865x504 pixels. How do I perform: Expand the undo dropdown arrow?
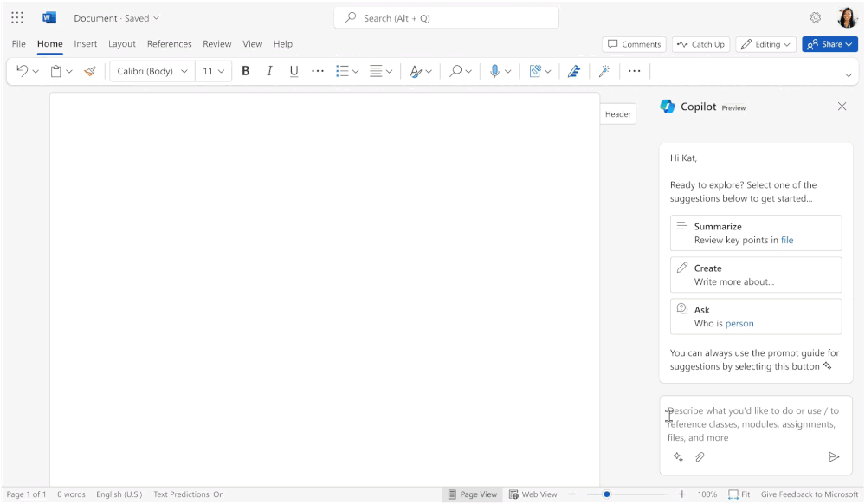(x=36, y=71)
